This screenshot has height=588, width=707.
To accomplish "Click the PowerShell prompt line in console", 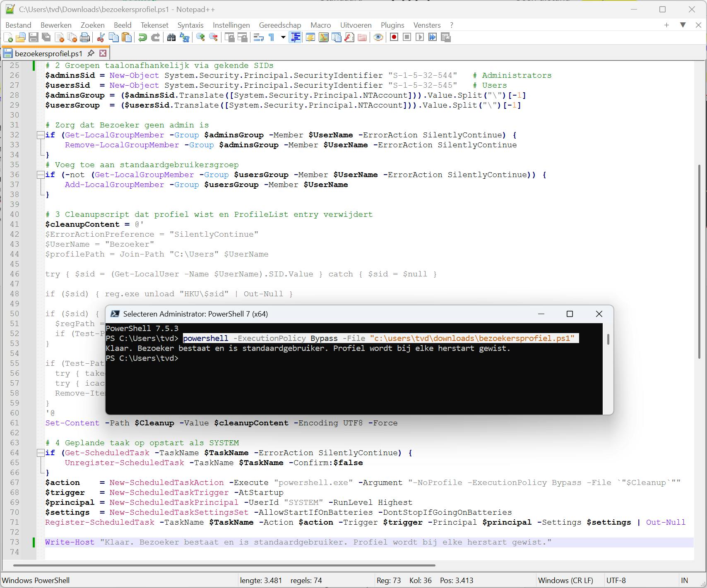I will point(142,358).
